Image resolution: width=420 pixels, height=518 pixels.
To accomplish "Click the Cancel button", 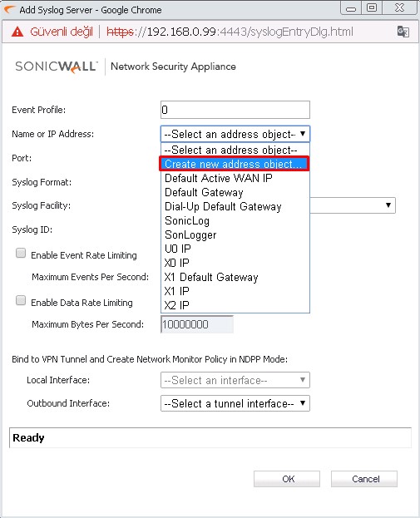I will click(x=364, y=479).
